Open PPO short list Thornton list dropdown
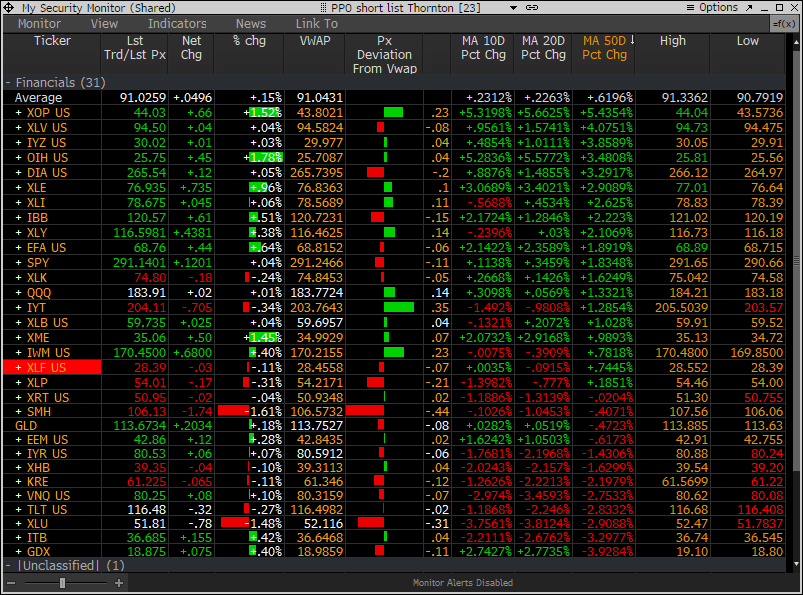This screenshot has height=595, width=803. [512, 7]
